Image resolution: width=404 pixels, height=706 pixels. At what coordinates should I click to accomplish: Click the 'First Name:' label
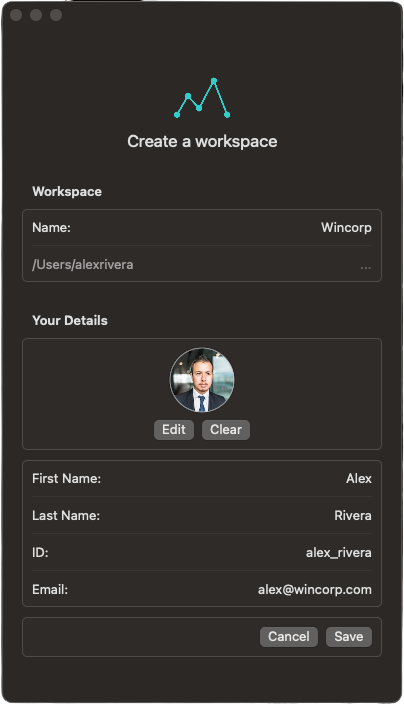[x=67, y=478]
